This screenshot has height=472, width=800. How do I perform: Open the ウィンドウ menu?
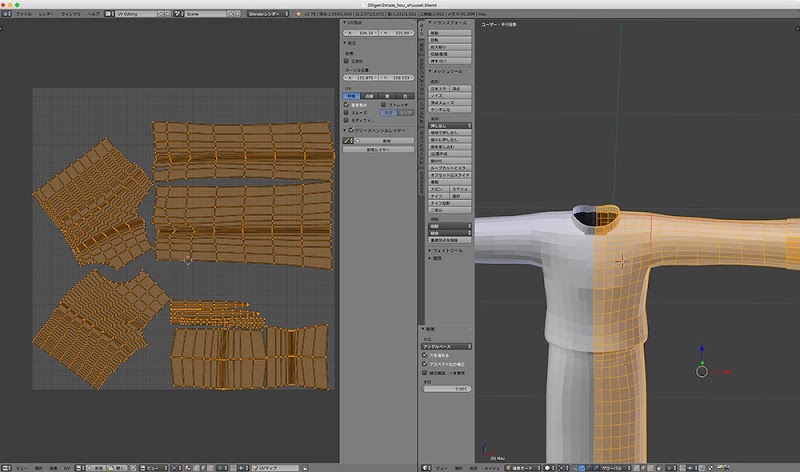[x=71, y=15]
